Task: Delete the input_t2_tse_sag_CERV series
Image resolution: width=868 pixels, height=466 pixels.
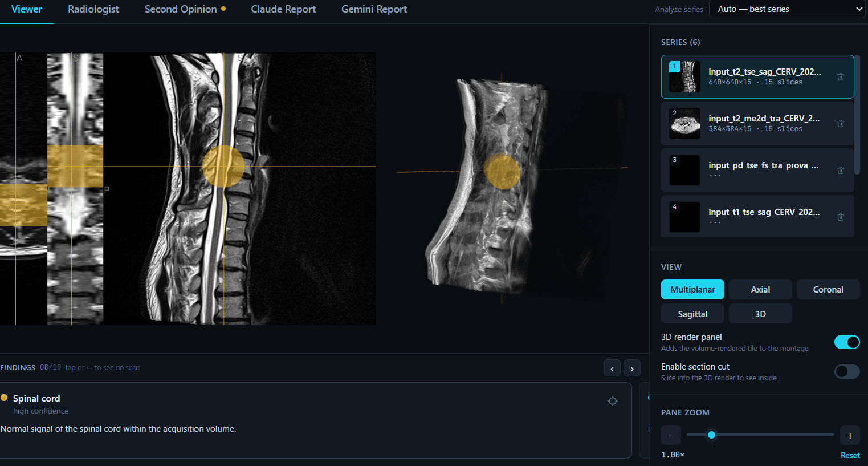Action: [841, 76]
